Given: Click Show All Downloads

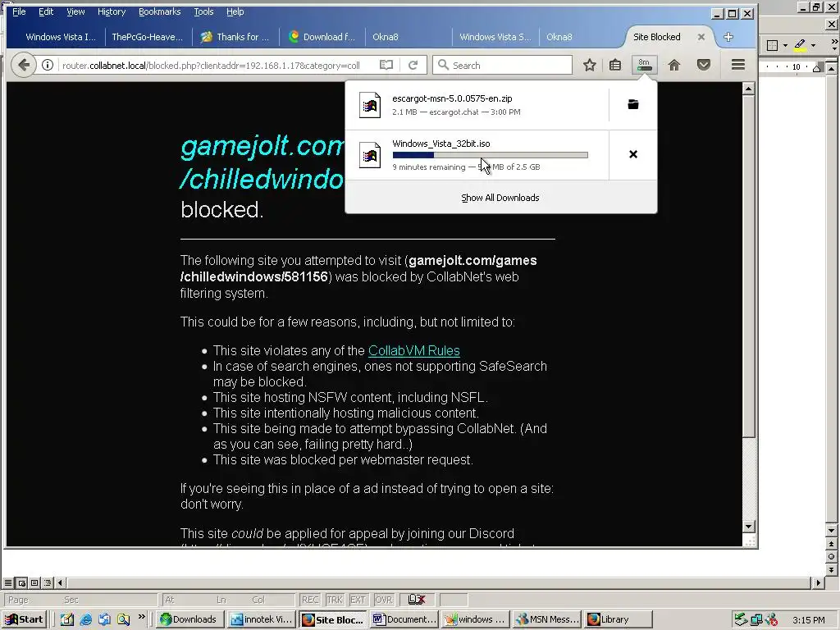Looking at the screenshot, I should click(500, 198).
